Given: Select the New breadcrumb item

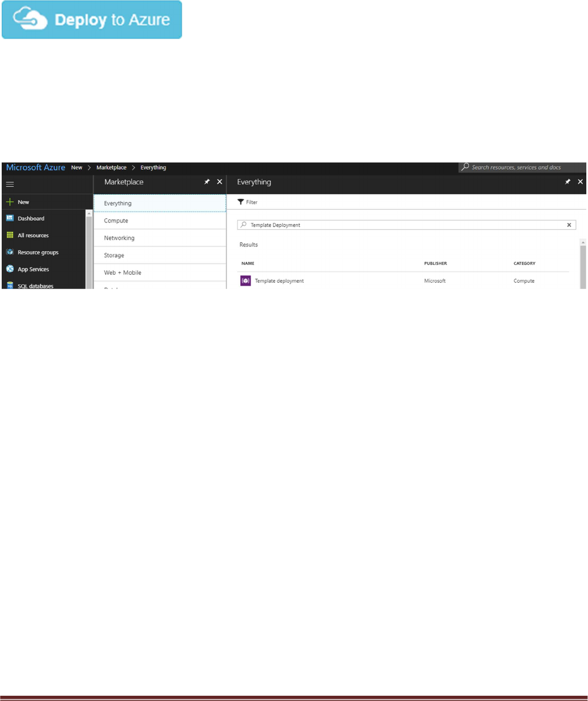Looking at the screenshot, I should pyautogui.click(x=76, y=168).
